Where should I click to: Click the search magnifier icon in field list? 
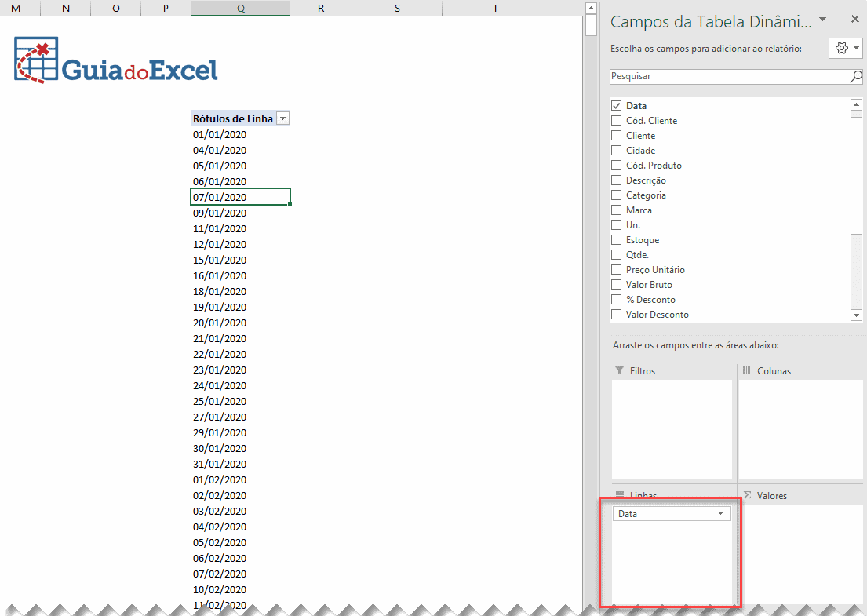click(856, 77)
